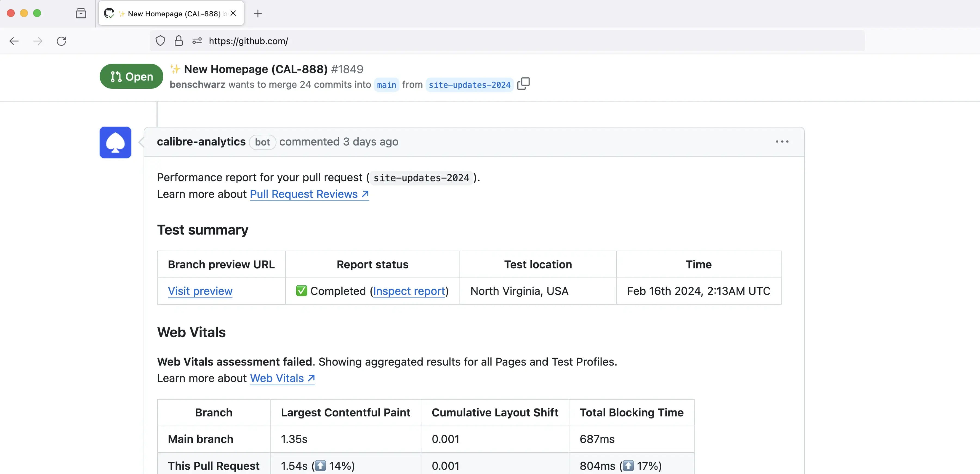Viewport: 980px width, 474px height.
Task: Copy branch name with copy icon
Action: click(523, 84)
